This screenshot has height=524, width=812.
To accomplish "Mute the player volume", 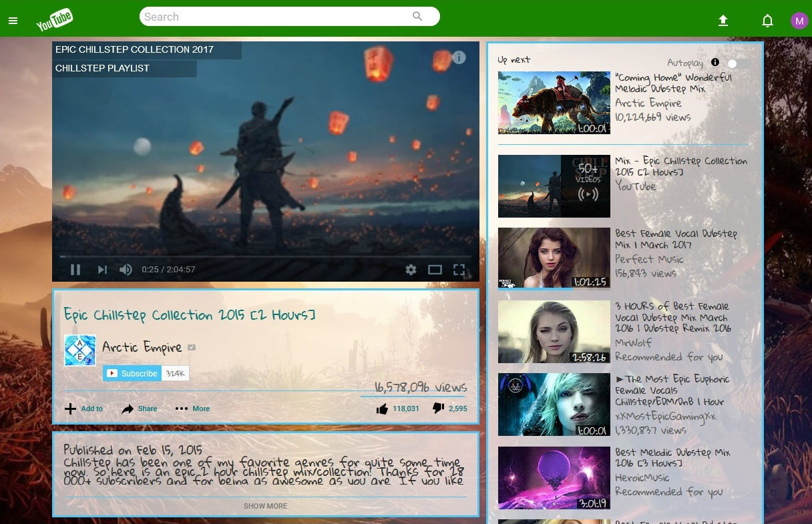I will pyautogui.click(x=126, y=270).
